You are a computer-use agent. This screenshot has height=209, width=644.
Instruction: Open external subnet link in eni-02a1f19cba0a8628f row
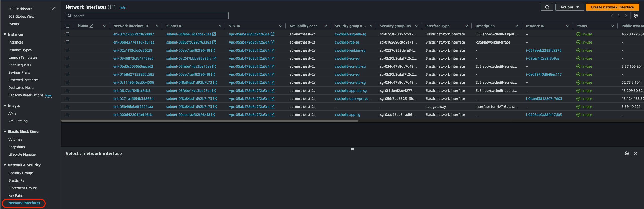pyautogui.click(x=213, y=50)
